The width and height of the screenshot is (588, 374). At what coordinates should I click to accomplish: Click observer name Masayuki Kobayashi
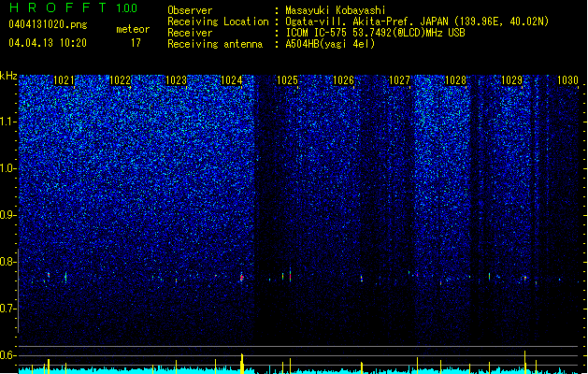tap(336, 10)
